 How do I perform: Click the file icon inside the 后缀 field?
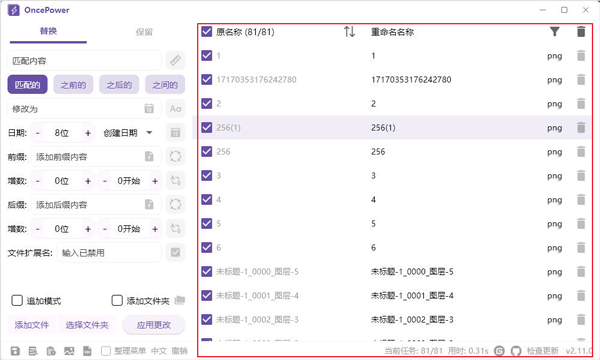pos(149,205)
